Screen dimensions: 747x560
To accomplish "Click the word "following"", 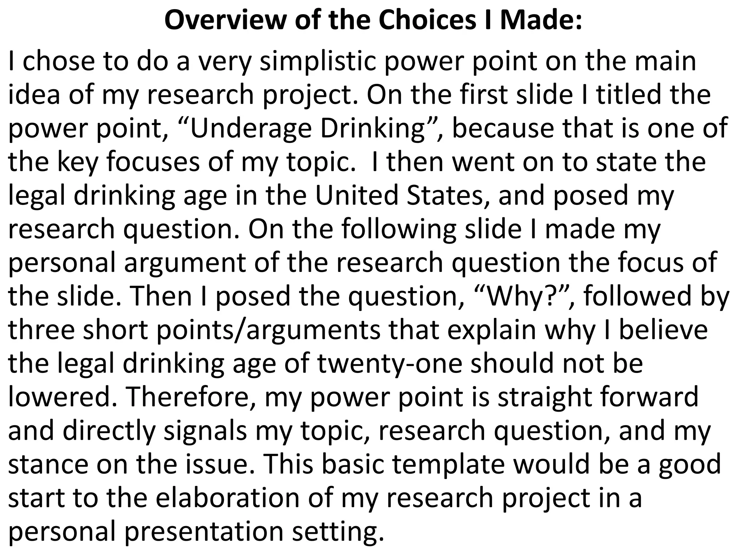I will point(399,229).
